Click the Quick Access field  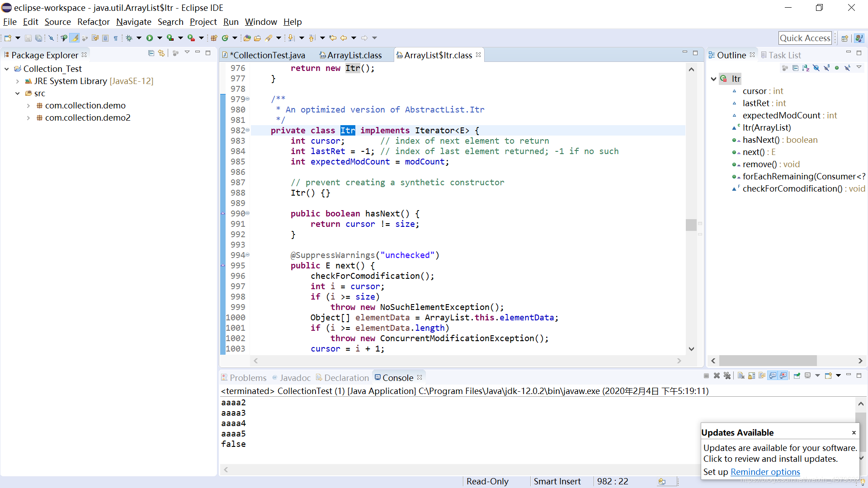point(805,38)
